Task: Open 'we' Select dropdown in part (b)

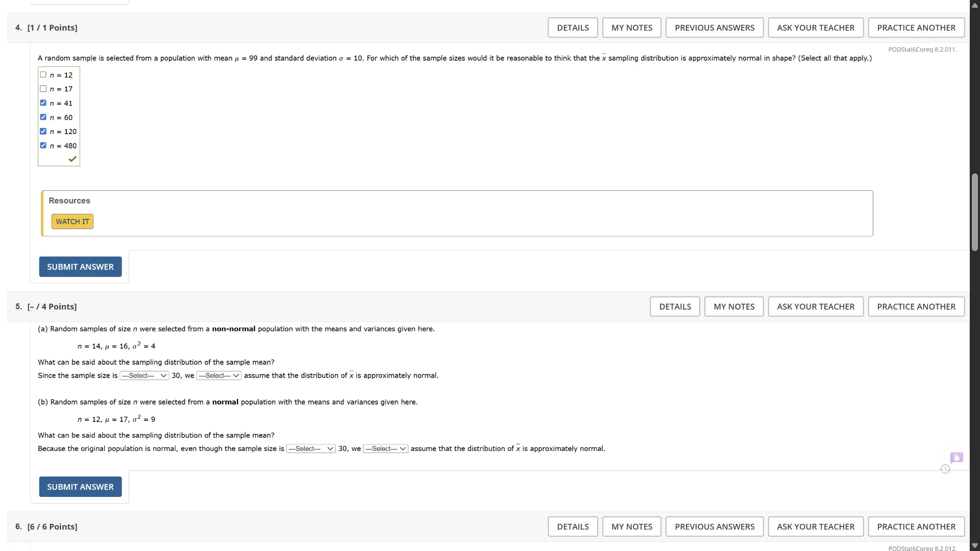Action: click(x=385, y=449)
